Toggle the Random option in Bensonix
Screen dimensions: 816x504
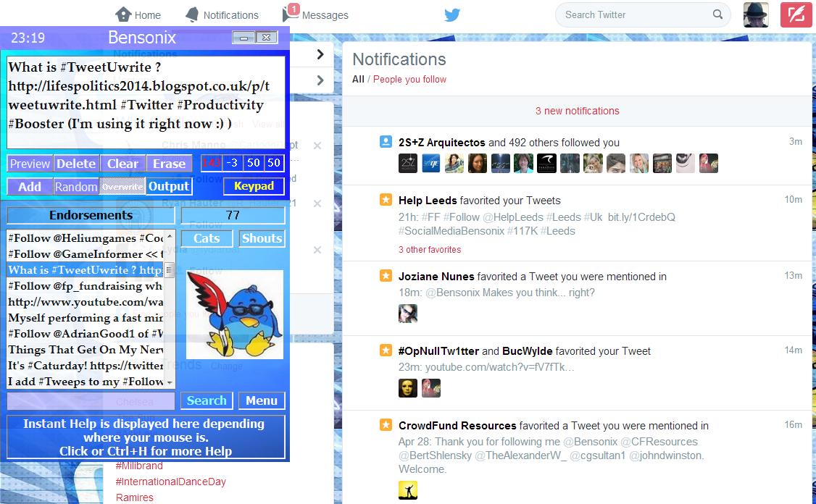(76, 186)
